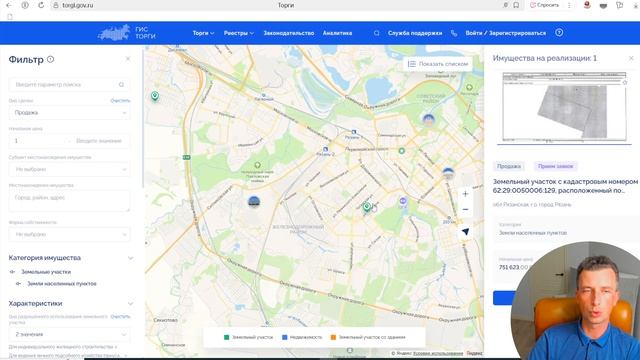640x360 pixels.
Task: Click Показать списком button on the map
Action: point(438,64)
